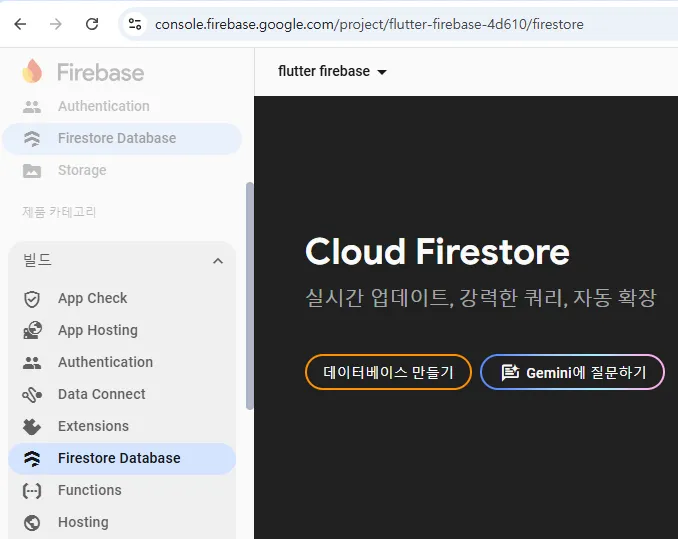Click the address bar URL field

point(398,24)
